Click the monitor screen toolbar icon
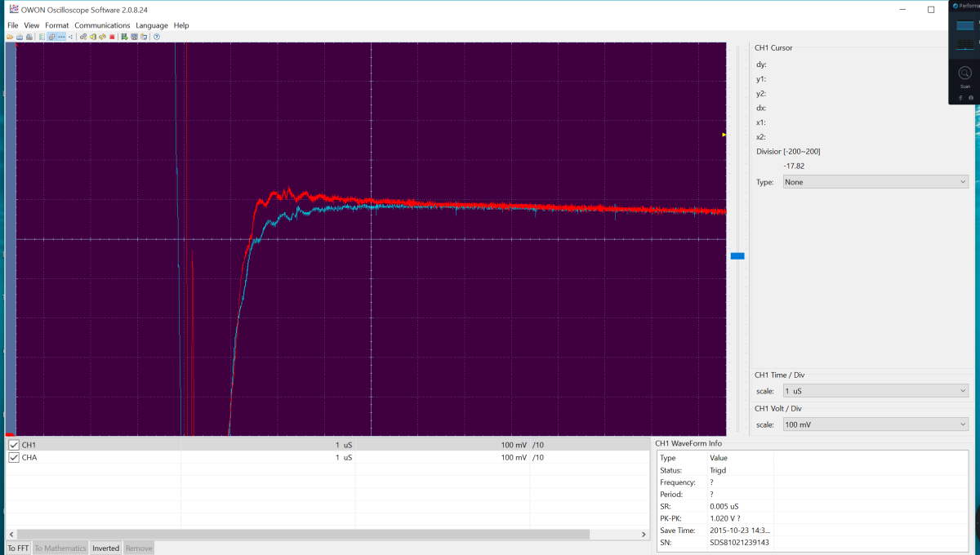Image resolution: width=980 pixels, height=555 pixels. pyautogui.click(x=135, y=37)
